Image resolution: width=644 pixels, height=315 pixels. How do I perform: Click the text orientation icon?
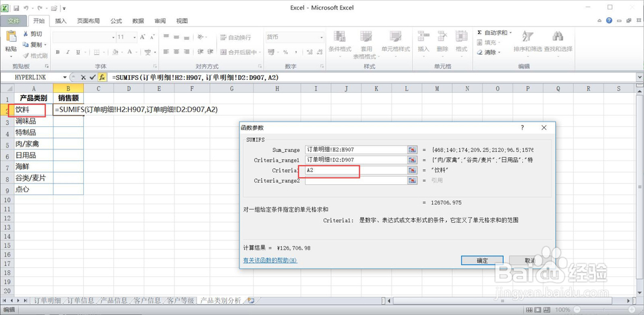[x=200, y=37]
